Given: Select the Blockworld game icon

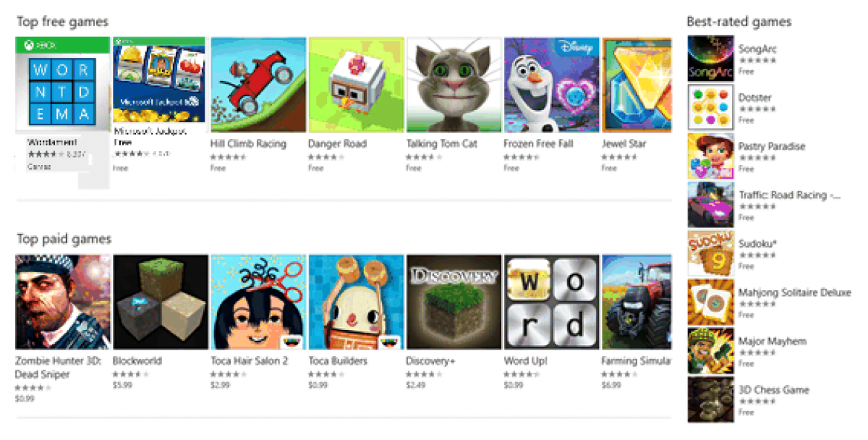Looking at the screenshot, I should pos(161,302).
